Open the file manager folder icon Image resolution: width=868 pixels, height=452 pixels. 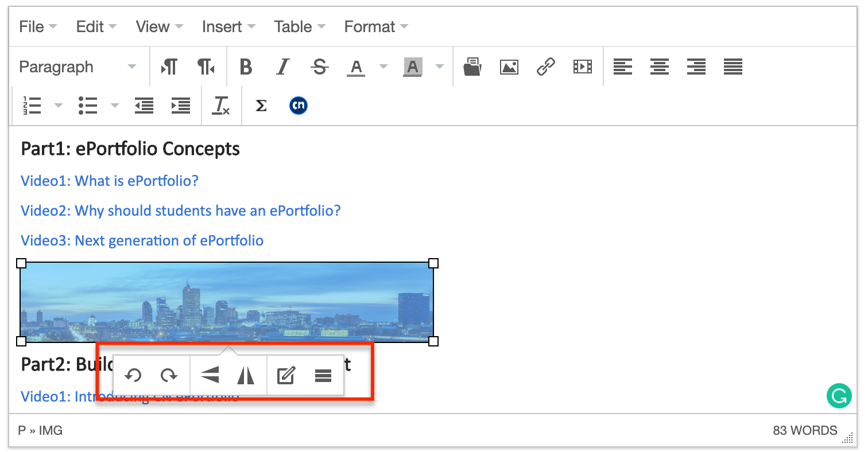pos(472,67)
